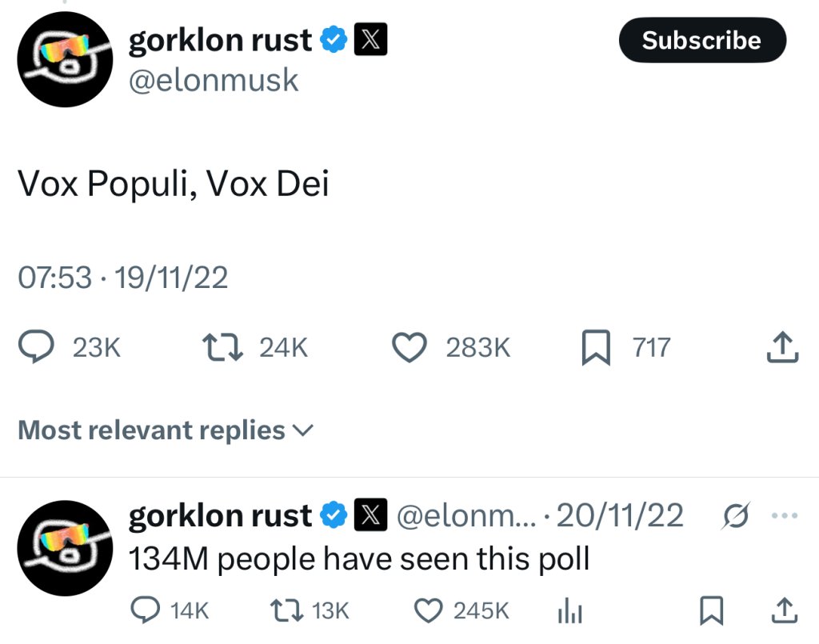Viewport: 819px width, 644px height.
Task: Click the Subscribe button
Action: click(x=702, y=40)
